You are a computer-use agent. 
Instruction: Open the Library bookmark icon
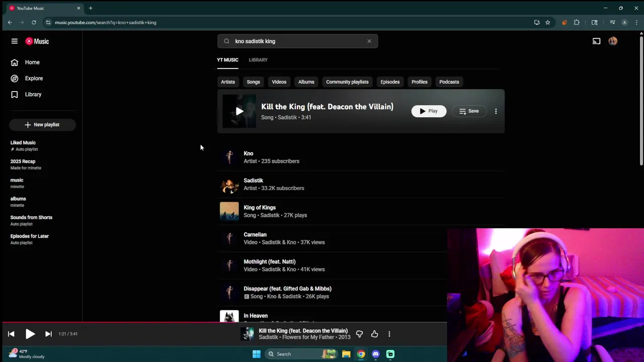click(15, 95)
